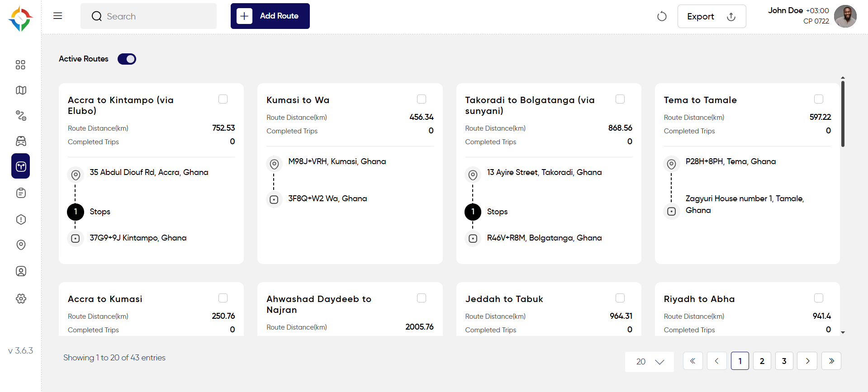Check the Tema to Tamale route checkbox
Image resolution: width=868 pixels, height=392 pixels.
tap(819, 99)
